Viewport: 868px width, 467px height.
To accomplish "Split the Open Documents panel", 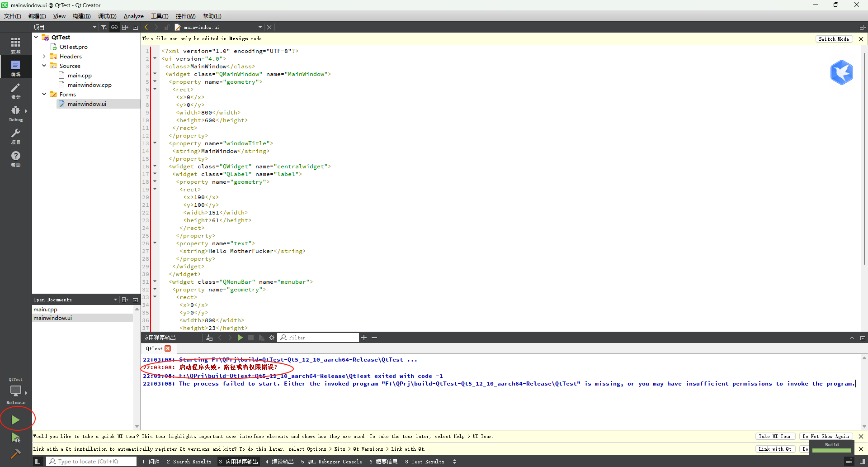I will [x=125, y=300].
